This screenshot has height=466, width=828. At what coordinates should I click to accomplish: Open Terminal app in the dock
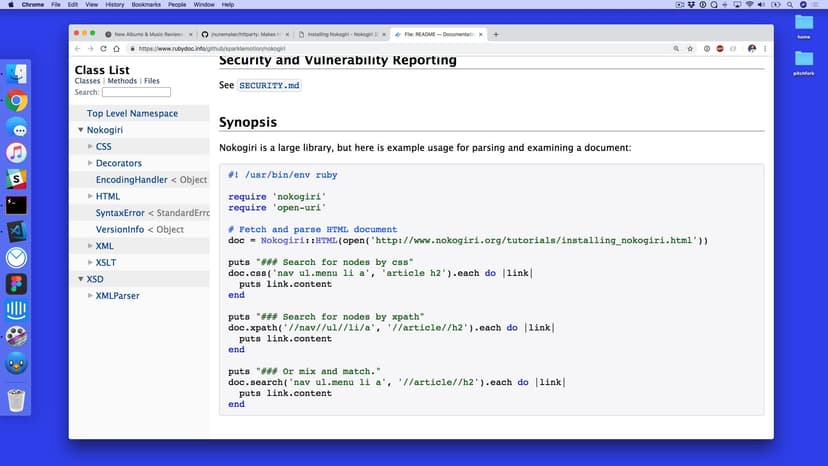[16, 205]
